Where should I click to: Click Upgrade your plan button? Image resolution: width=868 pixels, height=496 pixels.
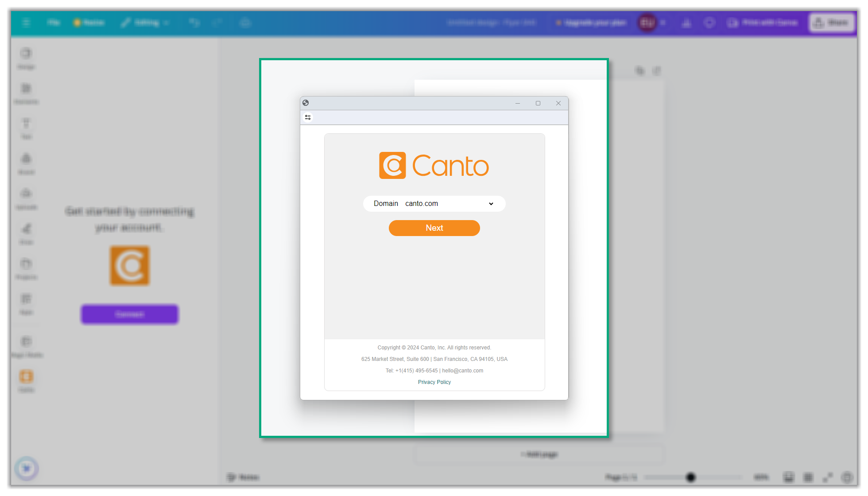591,23
